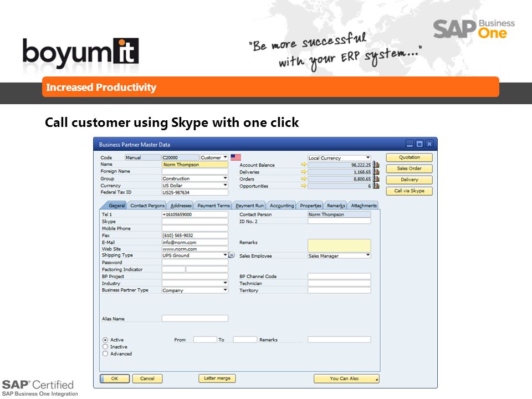Click the Deliveries link arrow
Image resolution: width=532 pixels, height=399 pixels.
pos(303,172)
